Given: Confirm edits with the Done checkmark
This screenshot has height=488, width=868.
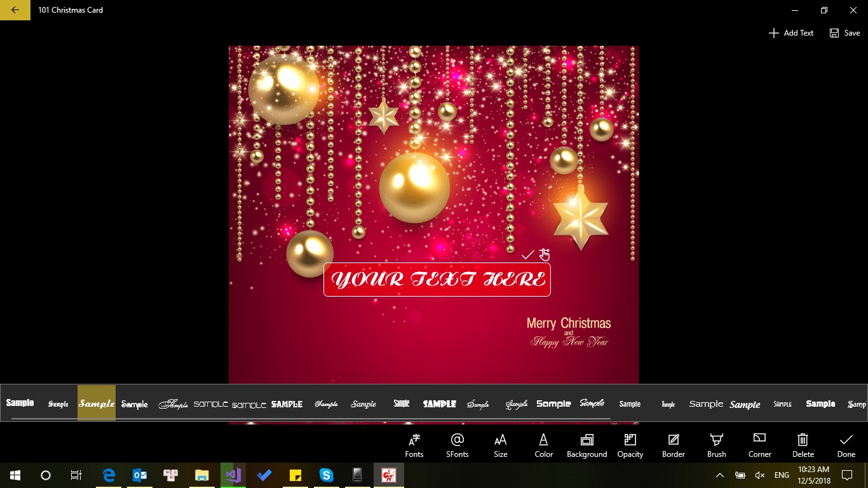Looking at the screenshot, I should click(846, 445).
